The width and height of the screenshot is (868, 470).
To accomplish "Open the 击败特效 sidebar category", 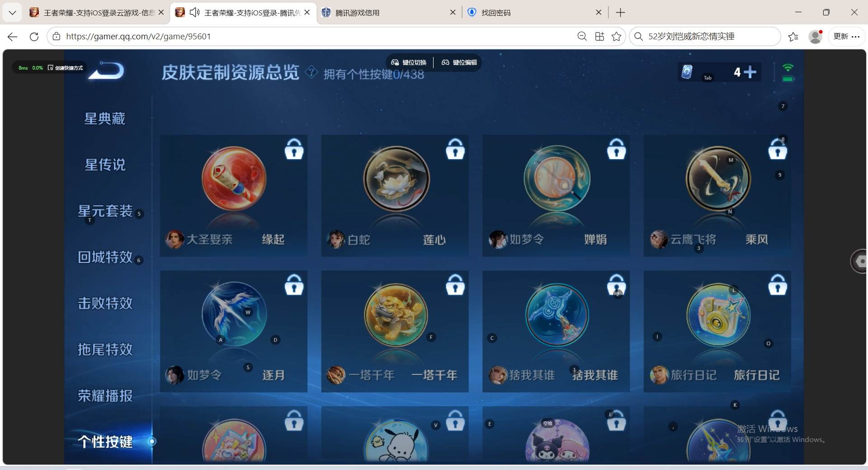I will point(105,303).
